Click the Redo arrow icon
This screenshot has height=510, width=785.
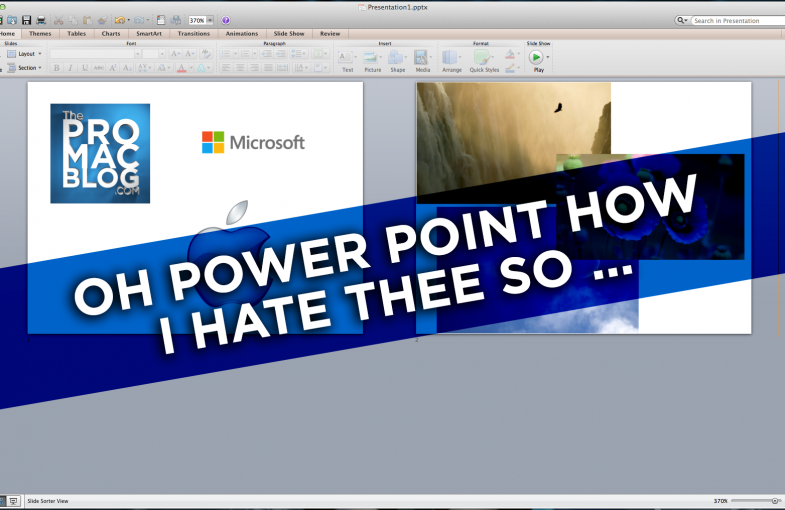[x=139, y=21]
